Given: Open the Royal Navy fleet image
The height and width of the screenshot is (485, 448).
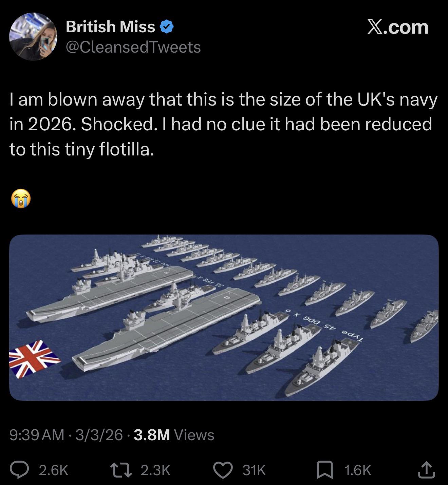Looking at the screenshot, I should (224, 317).
